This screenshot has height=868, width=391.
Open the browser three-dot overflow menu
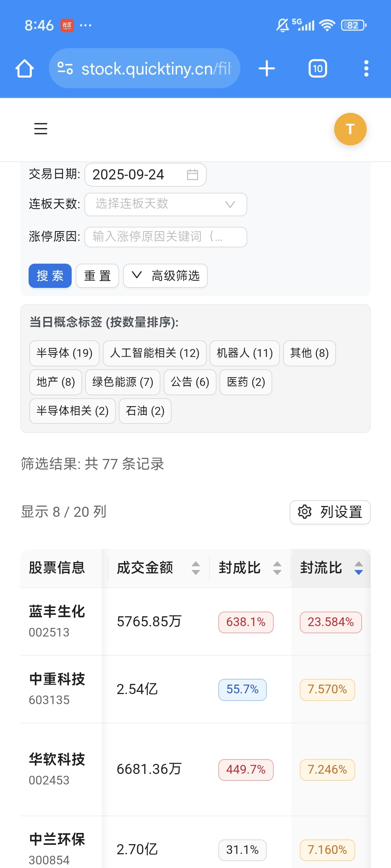(366, 68)
